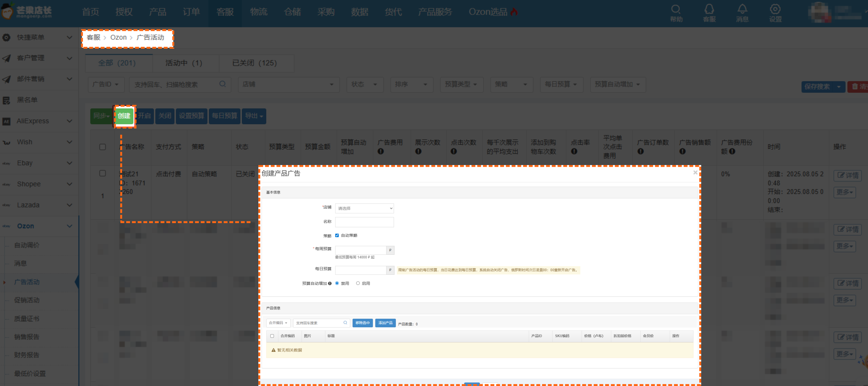Viewport: 868px width, 386px height.
Task: Click the 每周预算 input field
Action: pos(361,250)
